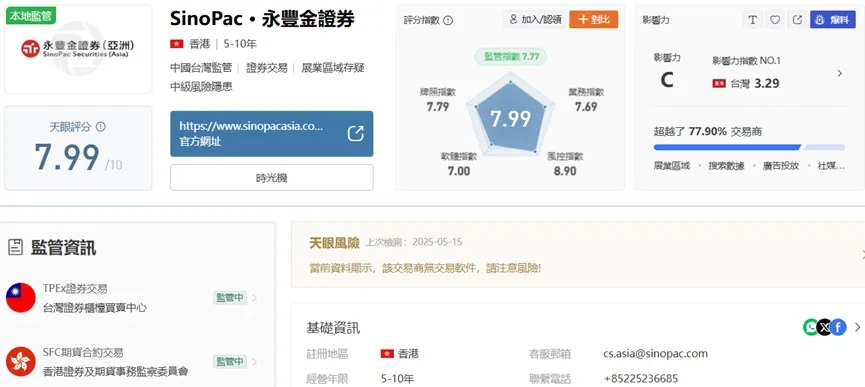Screen dimensions: 865x387
Task: Expand the 影響力指數 NO.1 chevron arrow
Action: 840,73
